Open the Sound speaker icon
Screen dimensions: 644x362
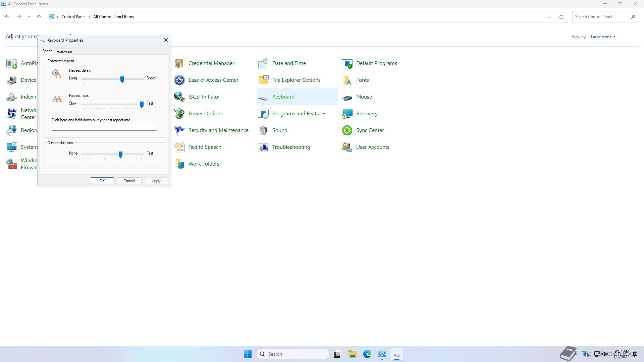point(263,130)
